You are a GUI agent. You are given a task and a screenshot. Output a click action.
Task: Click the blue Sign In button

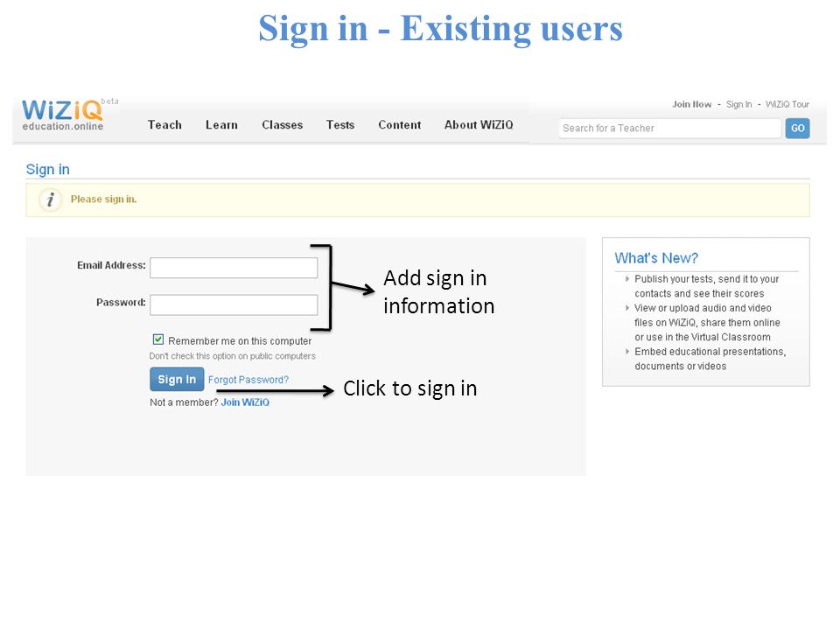[x=177, y=379]
